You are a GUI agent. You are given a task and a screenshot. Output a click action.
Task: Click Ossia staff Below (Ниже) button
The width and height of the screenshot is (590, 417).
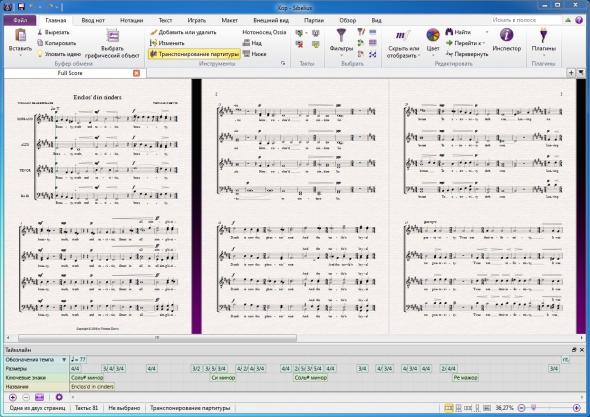pos(254,54)
